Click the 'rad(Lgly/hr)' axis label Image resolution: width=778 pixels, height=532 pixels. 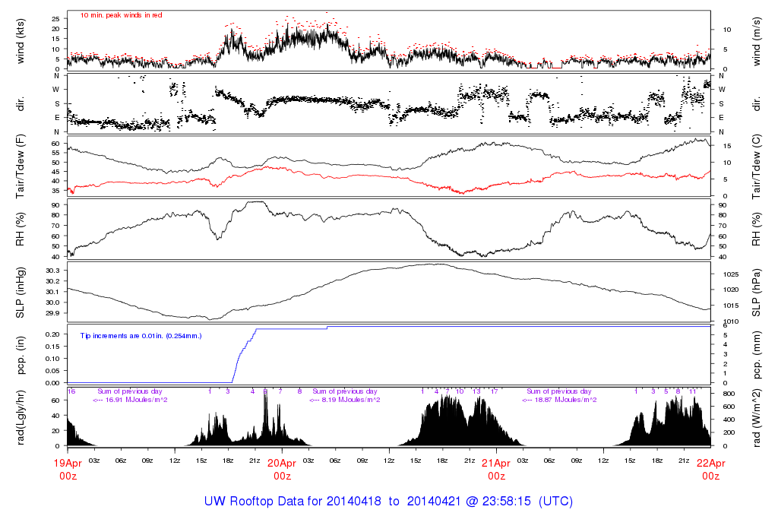point(21,418)
